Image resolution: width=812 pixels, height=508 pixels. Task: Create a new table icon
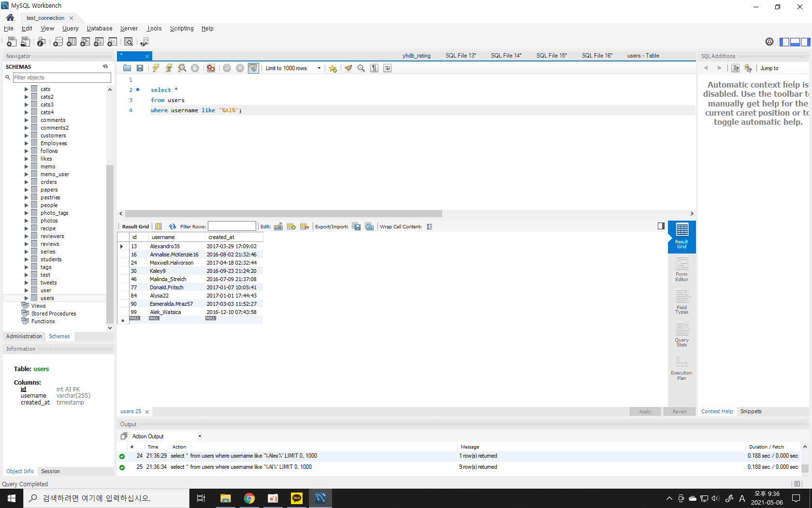click(72, 42)
